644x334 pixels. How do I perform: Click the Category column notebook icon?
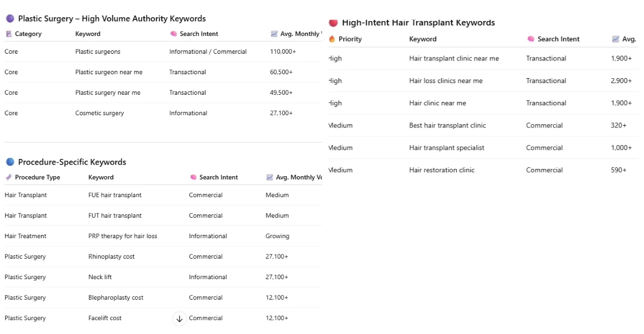coord(9,34)
